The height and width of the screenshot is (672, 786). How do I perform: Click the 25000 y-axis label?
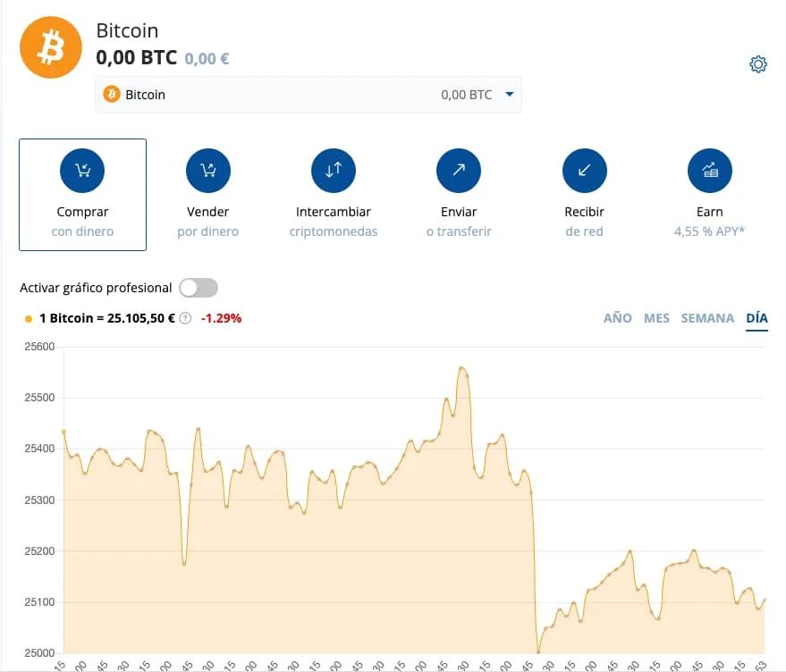click(39, 653)
